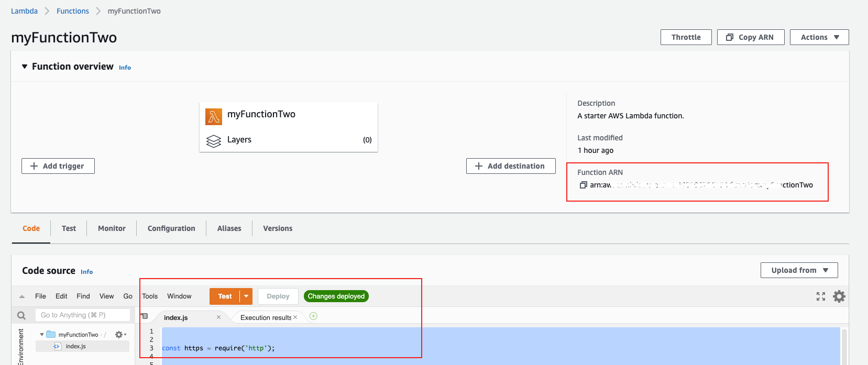Open the Find menu in the editor
Screen dimensions: 868x365
[83, 296]
